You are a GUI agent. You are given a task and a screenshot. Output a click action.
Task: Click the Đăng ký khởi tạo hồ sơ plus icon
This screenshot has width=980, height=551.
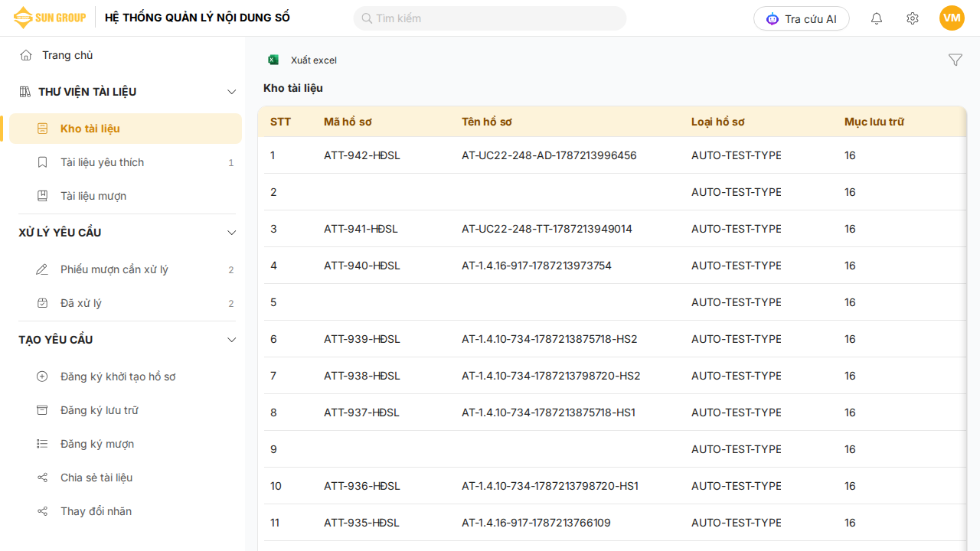[42, 377]
